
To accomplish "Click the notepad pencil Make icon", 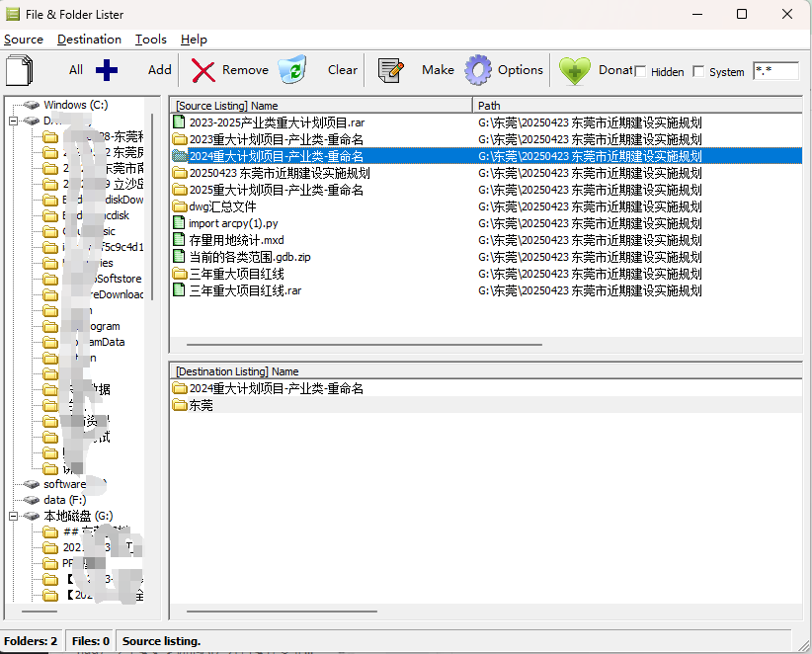I will (x=390, y=70).
